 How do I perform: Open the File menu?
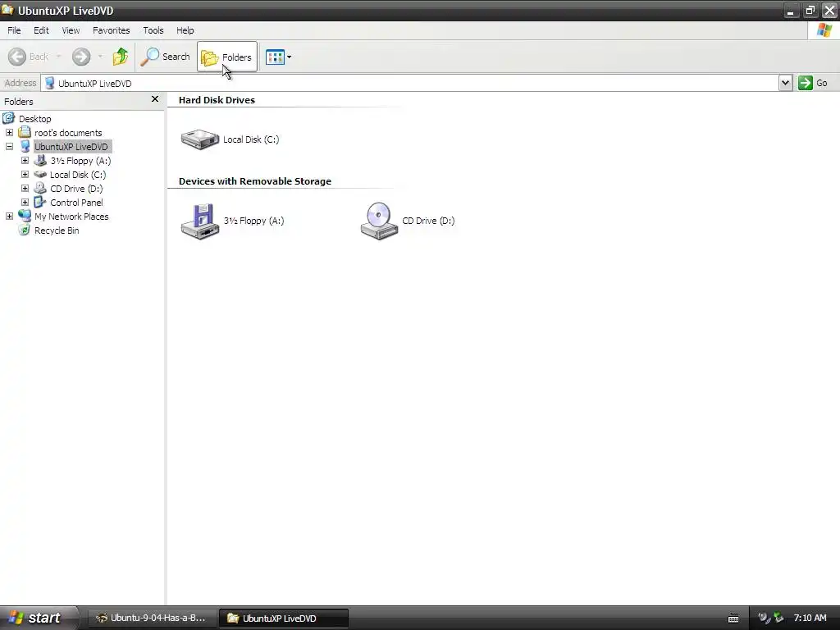click(14, 30)
